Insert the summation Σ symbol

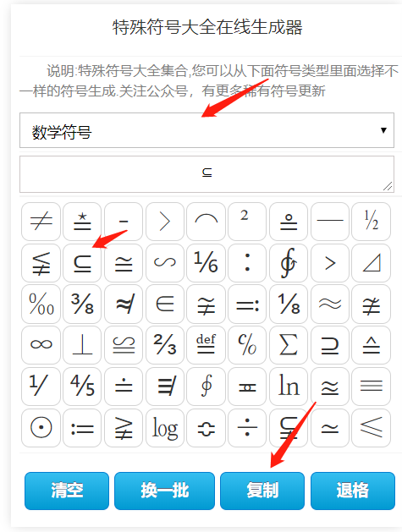289,345
